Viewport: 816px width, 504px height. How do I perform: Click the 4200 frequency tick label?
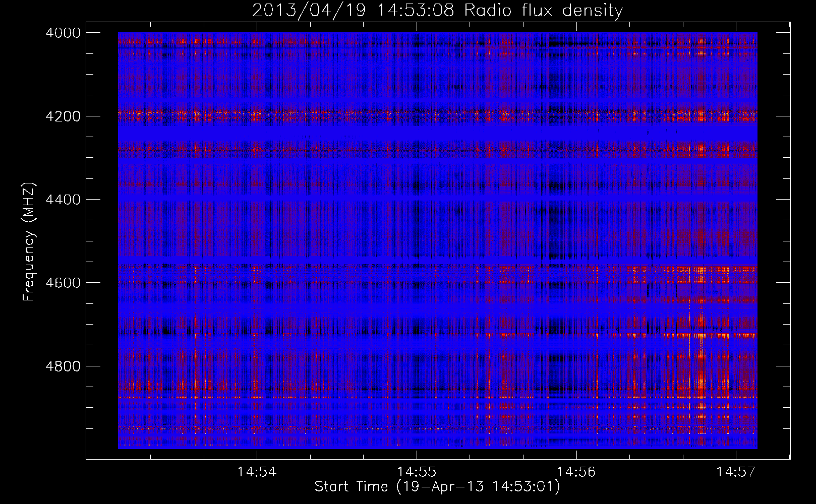pos(63,116)
